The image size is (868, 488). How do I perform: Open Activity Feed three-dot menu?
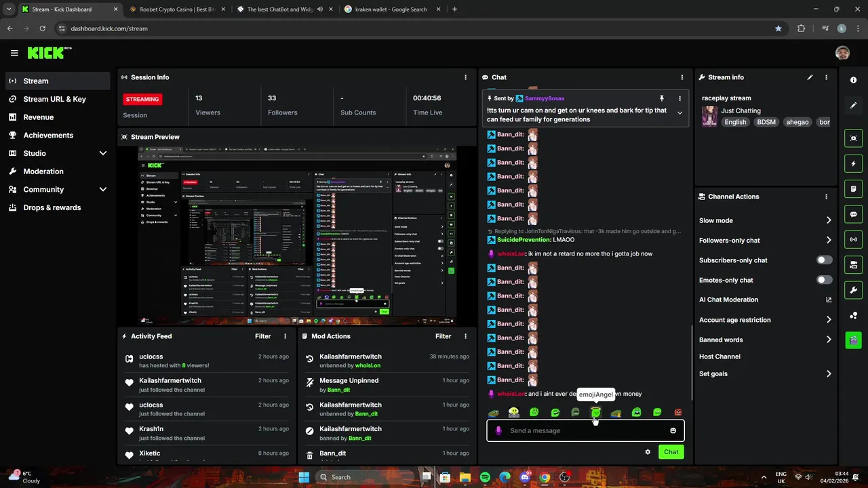(285, 336)
